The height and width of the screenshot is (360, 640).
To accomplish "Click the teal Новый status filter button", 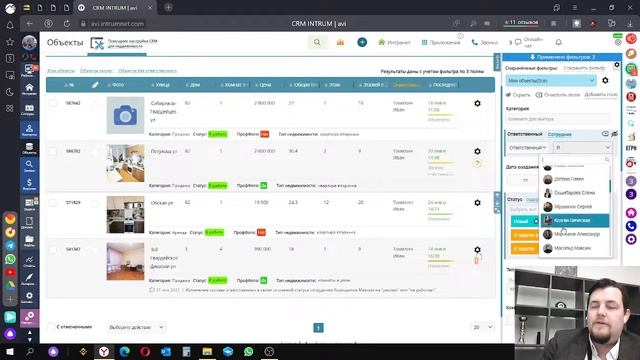I will point(524,221).
